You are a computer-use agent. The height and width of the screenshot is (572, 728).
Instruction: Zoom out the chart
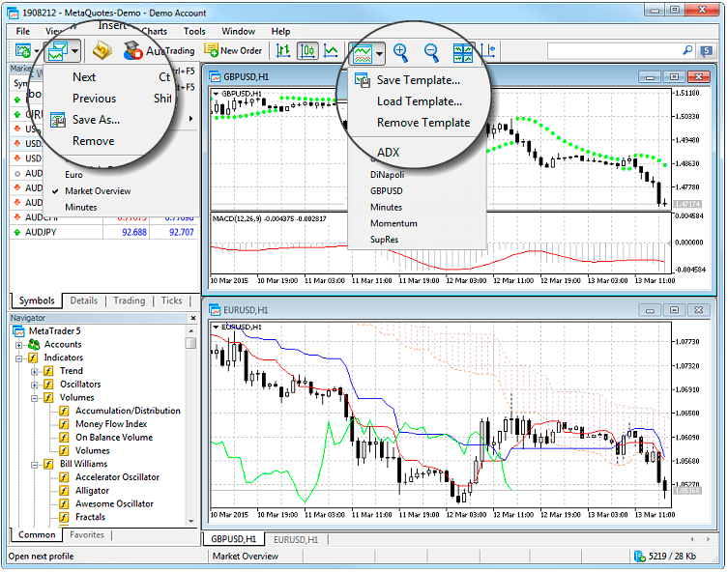click(432, 52)
